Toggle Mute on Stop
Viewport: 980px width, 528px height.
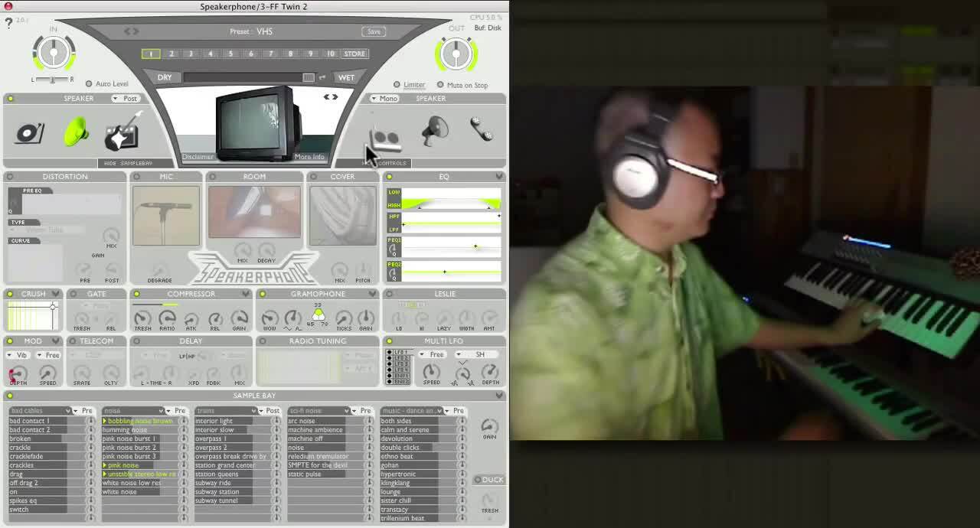click(x=440, y=85)
